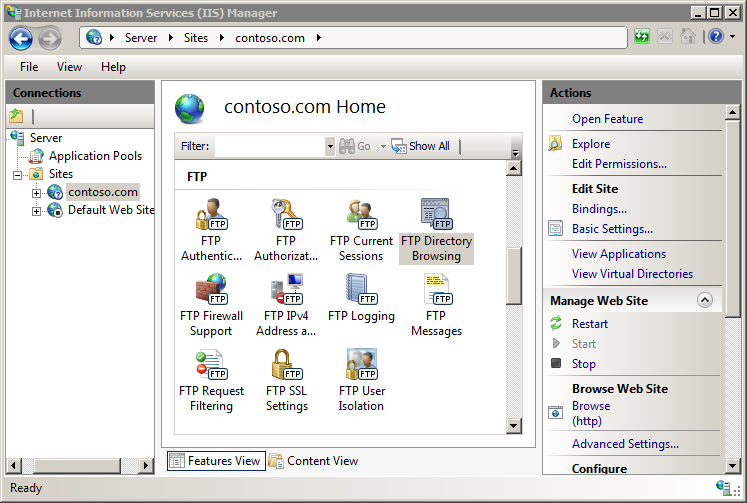Click Actions pane scroll up arrow

[732, 113]
